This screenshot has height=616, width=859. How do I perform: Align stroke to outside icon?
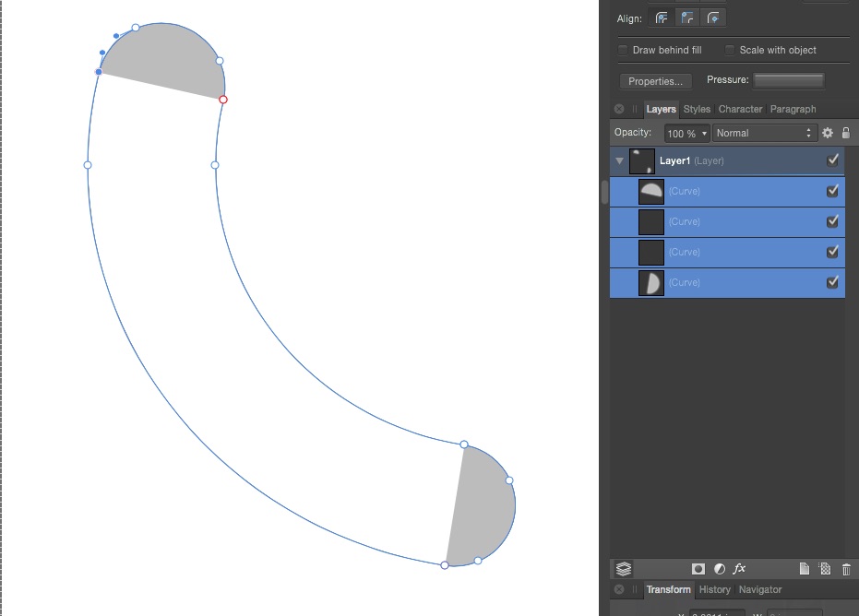point(713,18)
